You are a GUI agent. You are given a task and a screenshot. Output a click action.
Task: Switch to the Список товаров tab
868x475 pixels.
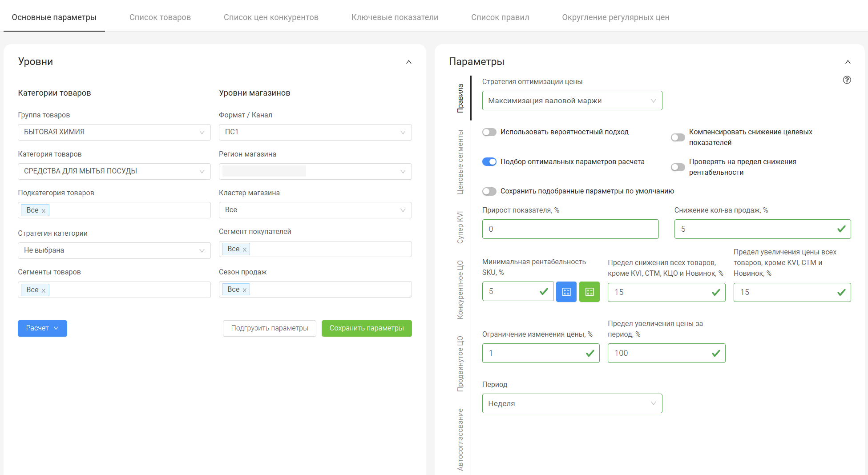point(160,17)
